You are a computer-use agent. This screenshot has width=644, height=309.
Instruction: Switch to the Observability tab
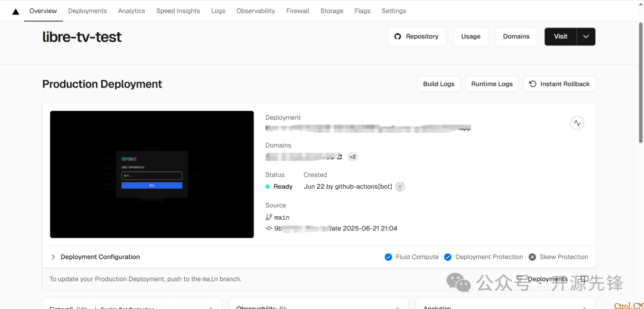255,11
